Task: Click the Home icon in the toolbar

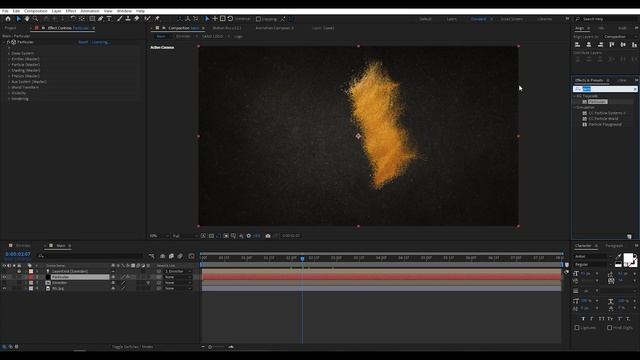Action: click(8, 19)
